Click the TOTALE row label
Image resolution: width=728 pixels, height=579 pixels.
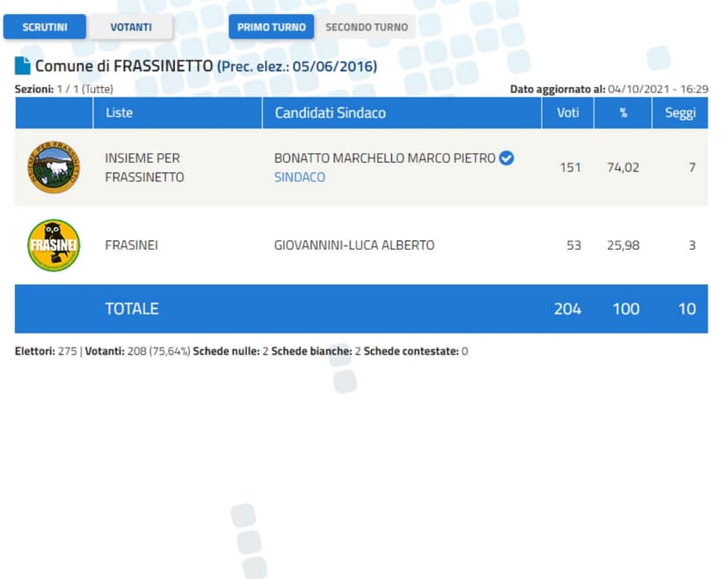132,309
